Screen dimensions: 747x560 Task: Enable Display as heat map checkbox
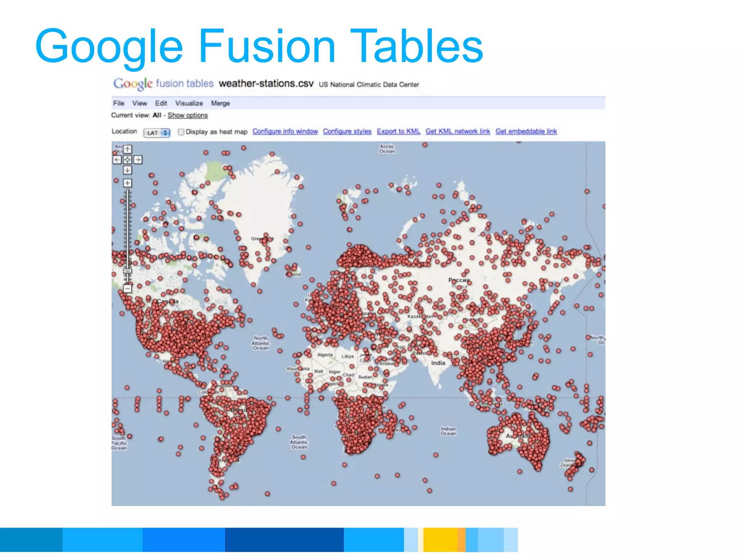181,132
